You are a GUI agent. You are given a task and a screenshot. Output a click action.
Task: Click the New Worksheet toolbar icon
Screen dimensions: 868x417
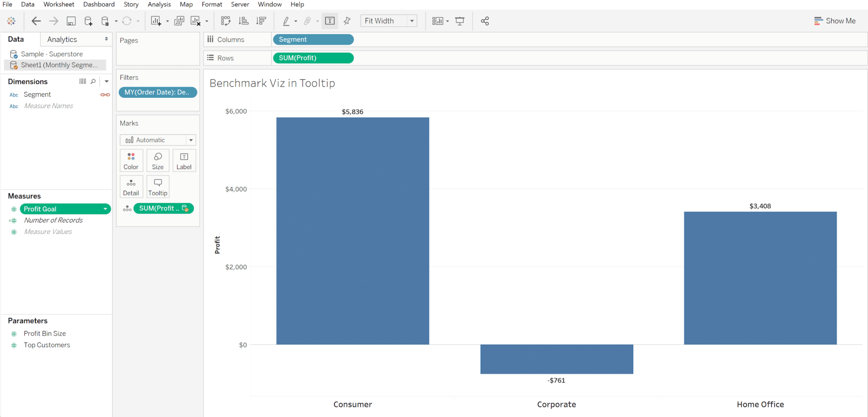tap(156, 21)
